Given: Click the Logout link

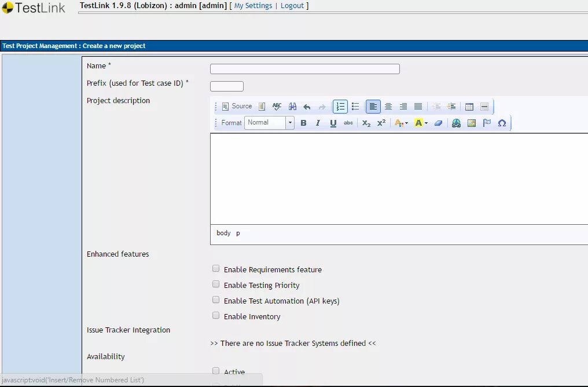Looking at the screenshot, I should coord(292,6).
